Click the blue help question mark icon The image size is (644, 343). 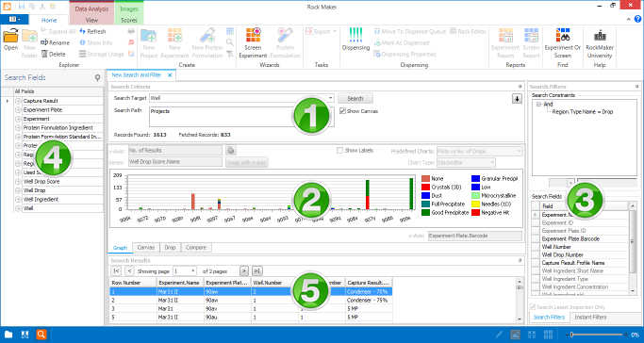[x=637, y=19]
